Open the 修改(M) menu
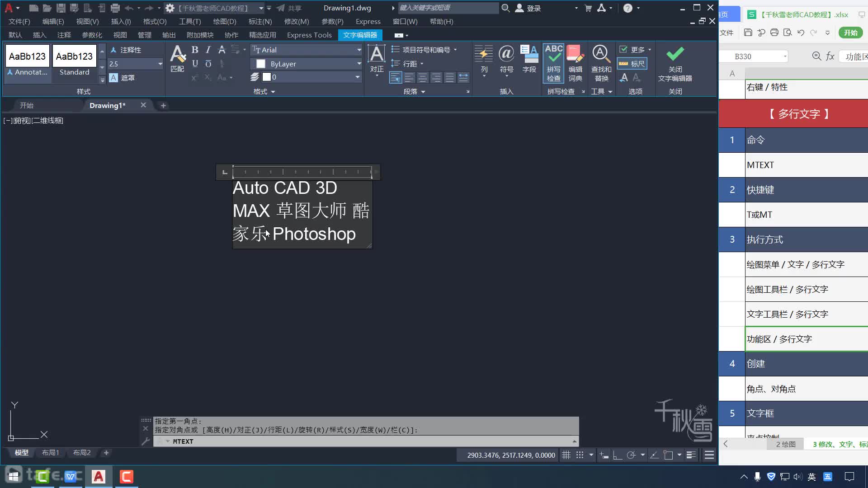Viewport: 868px width, 488px height. tap(297, 21)
